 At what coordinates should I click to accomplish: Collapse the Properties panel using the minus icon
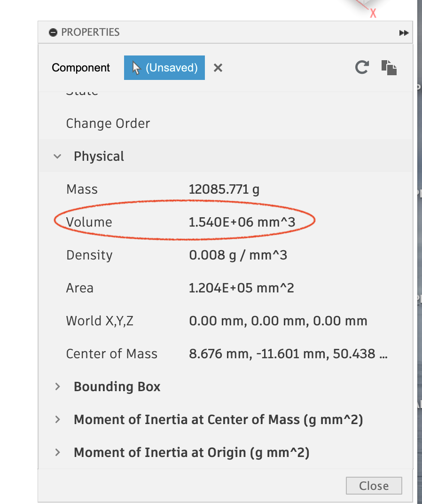point(52,32)
